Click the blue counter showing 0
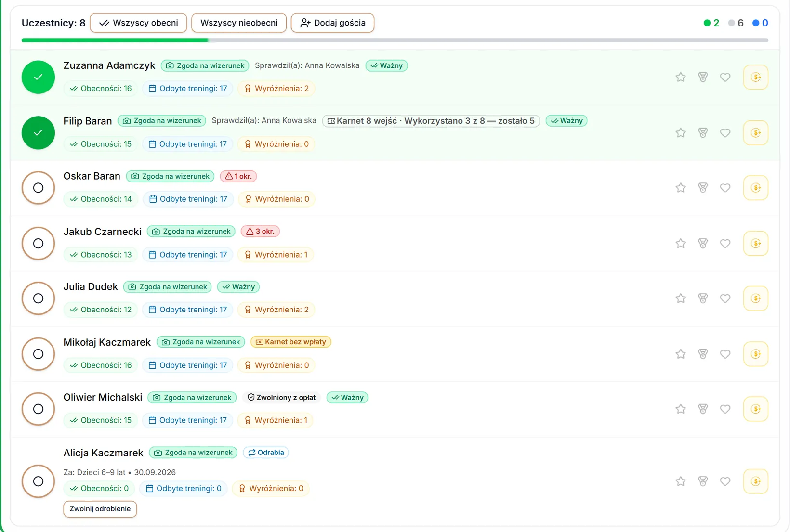The height and width of the screenshot is (532, 790). click(761, 23)
